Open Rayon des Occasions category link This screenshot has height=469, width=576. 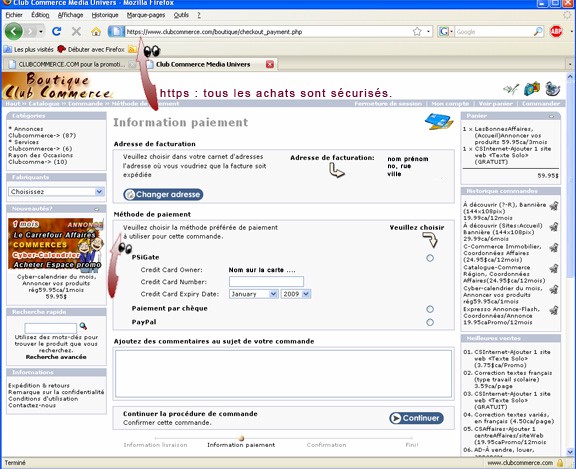click(40, 159)
